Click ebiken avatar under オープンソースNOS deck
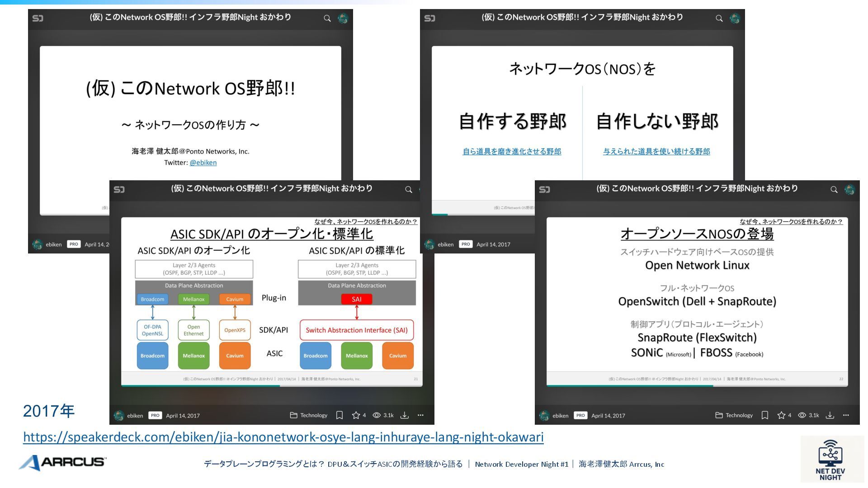 (544, 416)
